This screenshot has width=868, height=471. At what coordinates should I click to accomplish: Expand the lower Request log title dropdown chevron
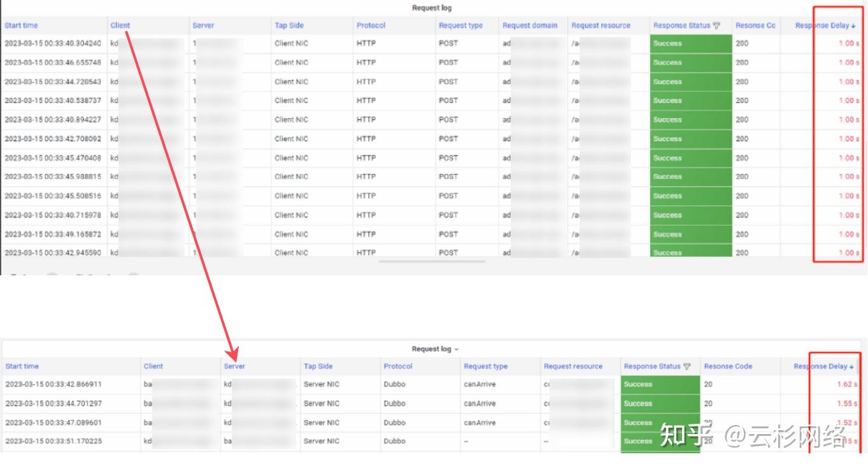pos(456,349)
